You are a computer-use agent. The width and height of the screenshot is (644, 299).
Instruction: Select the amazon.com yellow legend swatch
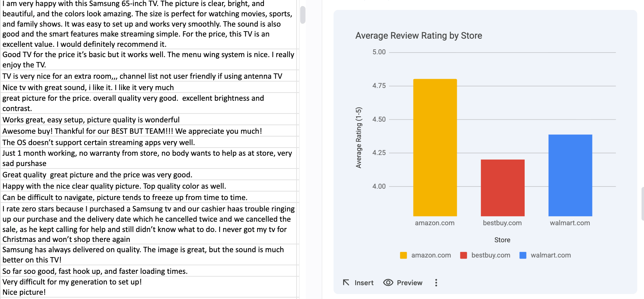click(x=403, y=255)
